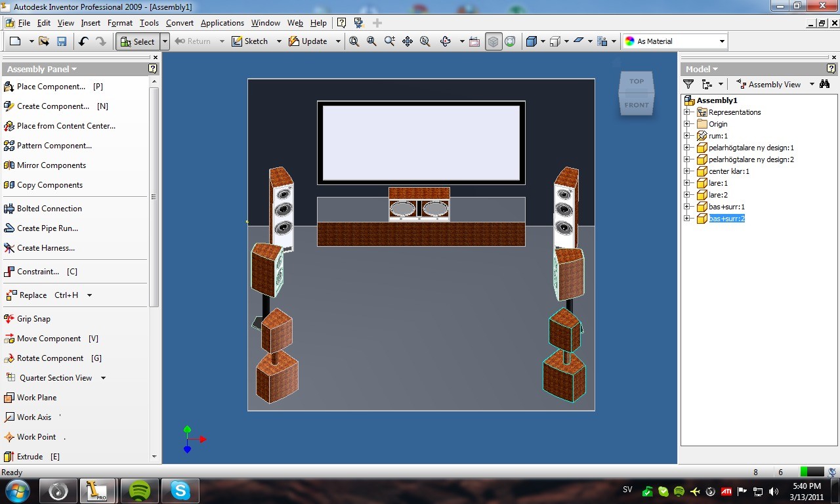Viewport: 840px width, 504px height.
Task: Click Place Component in Assembly Panel
Action: click(53, 87)
